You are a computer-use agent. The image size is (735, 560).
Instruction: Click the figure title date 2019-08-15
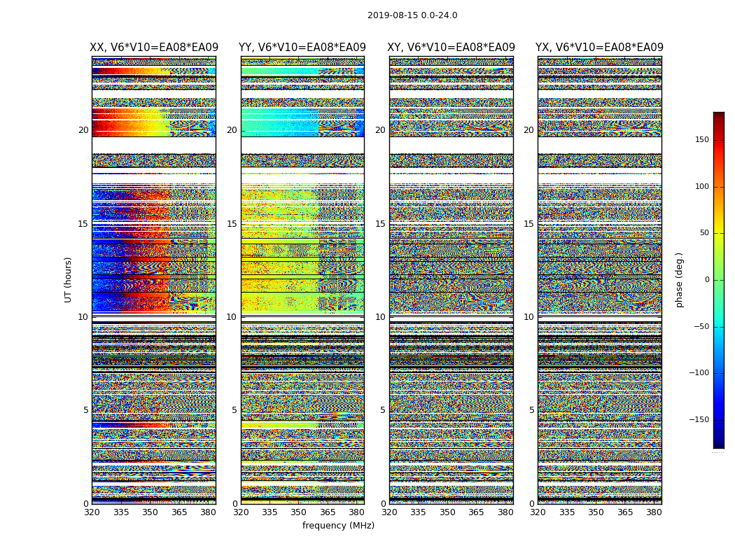[x=412, y=15]
